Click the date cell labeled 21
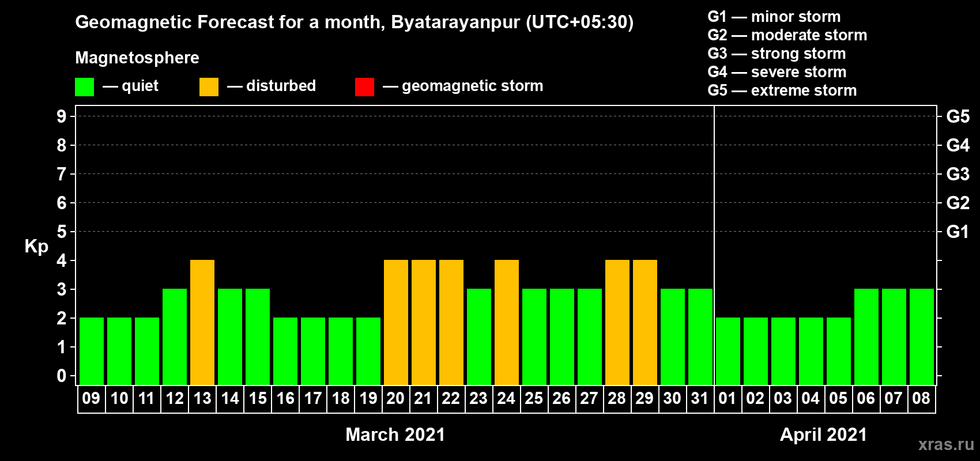 click(424, 399)
